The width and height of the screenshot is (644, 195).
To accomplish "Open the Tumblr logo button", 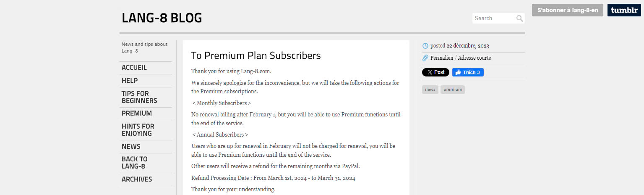I will tap(624, 10).
